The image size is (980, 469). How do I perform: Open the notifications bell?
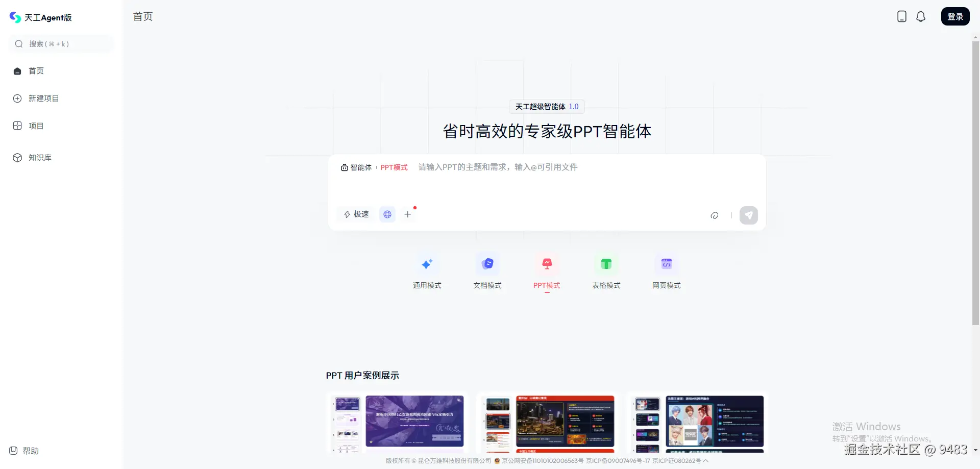tap(921, 16)
